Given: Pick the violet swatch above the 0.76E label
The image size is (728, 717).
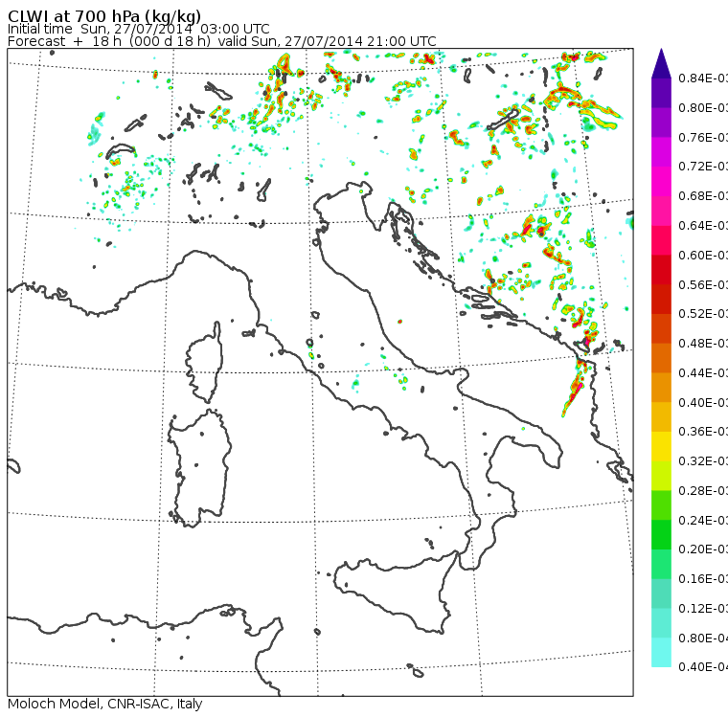Looking at the screenshot, I should [x=661, y=123].
